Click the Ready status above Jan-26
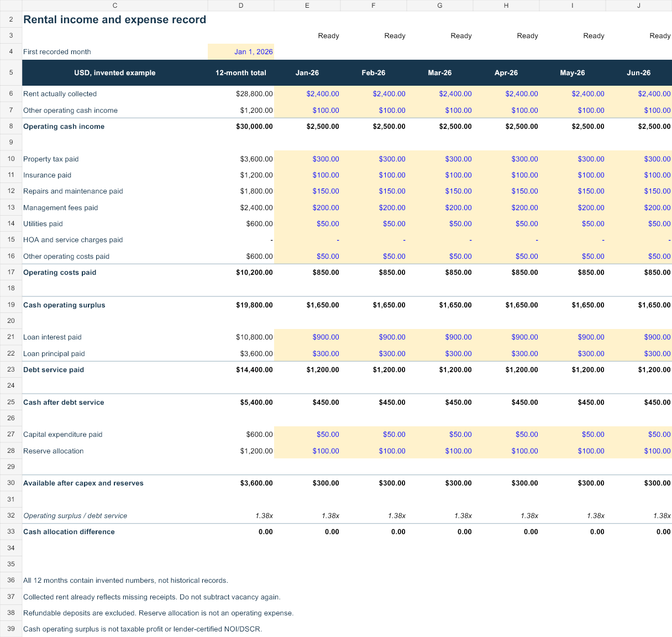Viewport: 672px width, 637px height. 328,36
